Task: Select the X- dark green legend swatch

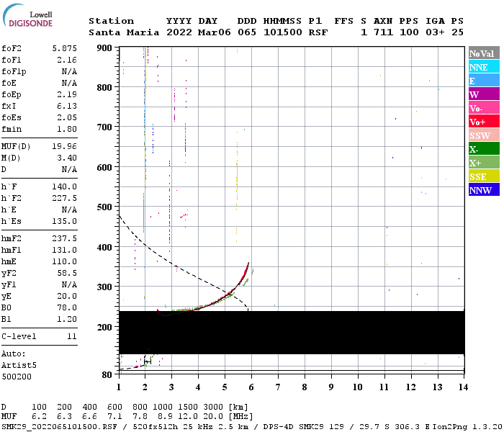Action: coord(484,149)
